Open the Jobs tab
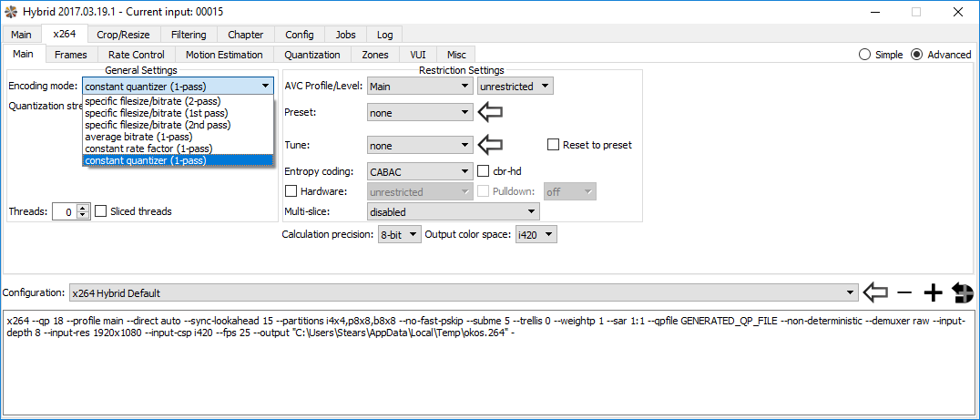 [345, 35]
